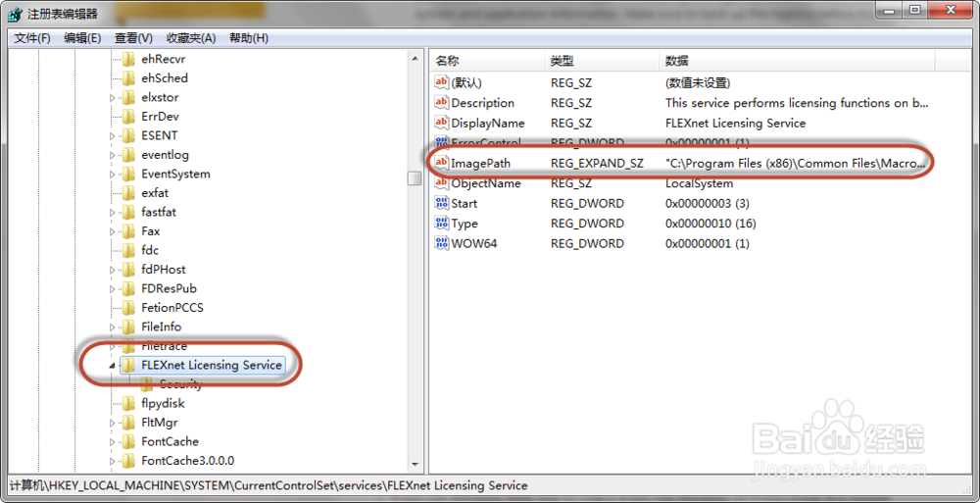The height and width of the screenshot is (503, 980).
Task: Click the FileInfo folder icon
Action: click(128, 327)
